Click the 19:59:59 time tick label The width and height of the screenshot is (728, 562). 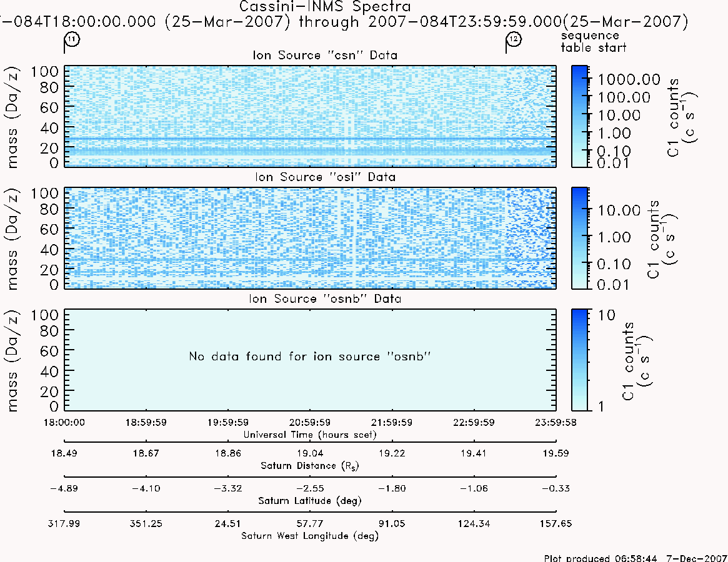click(x=228, y=422)
